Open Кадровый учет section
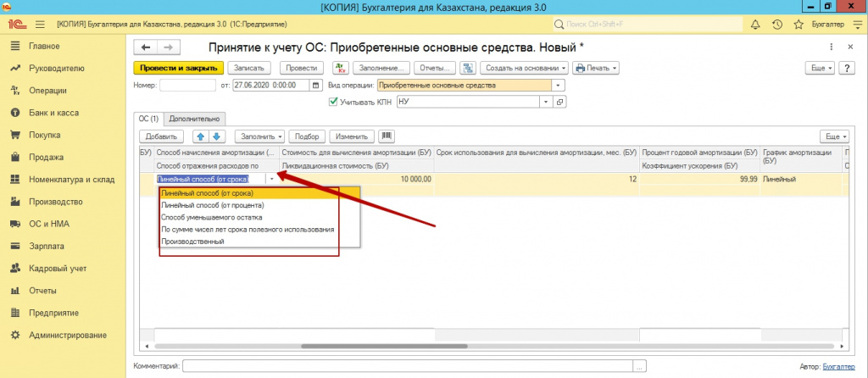The height and width of the screenshot is (378, 868). 58,269
